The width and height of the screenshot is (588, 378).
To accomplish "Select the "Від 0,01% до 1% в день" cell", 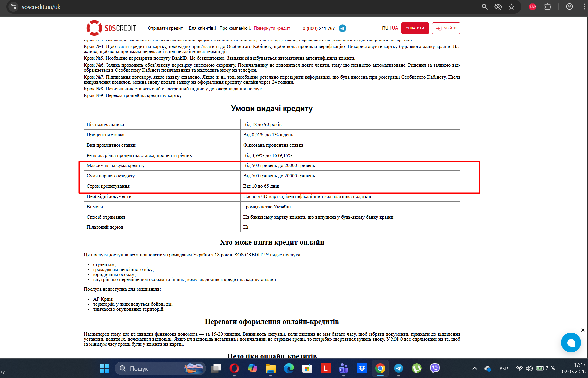I will 350,135.
